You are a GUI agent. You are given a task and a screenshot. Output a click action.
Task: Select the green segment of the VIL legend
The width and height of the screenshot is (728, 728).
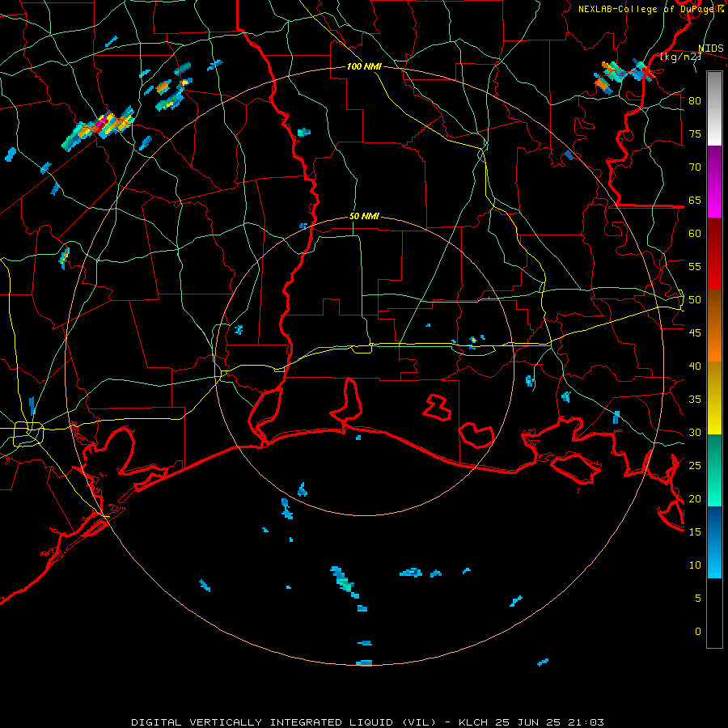(714, 470)
